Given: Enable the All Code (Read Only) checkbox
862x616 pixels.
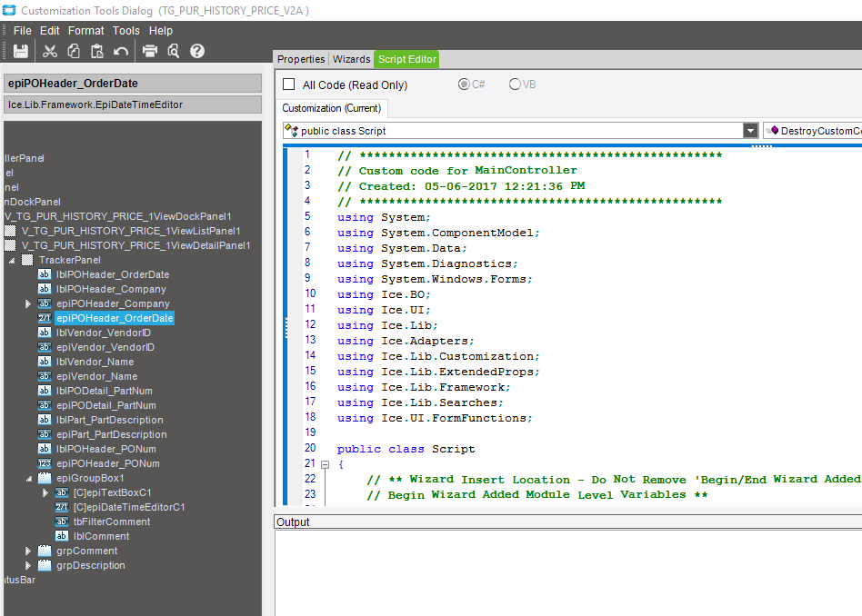Looking at the screenshot, I should (x=289, y=84).
